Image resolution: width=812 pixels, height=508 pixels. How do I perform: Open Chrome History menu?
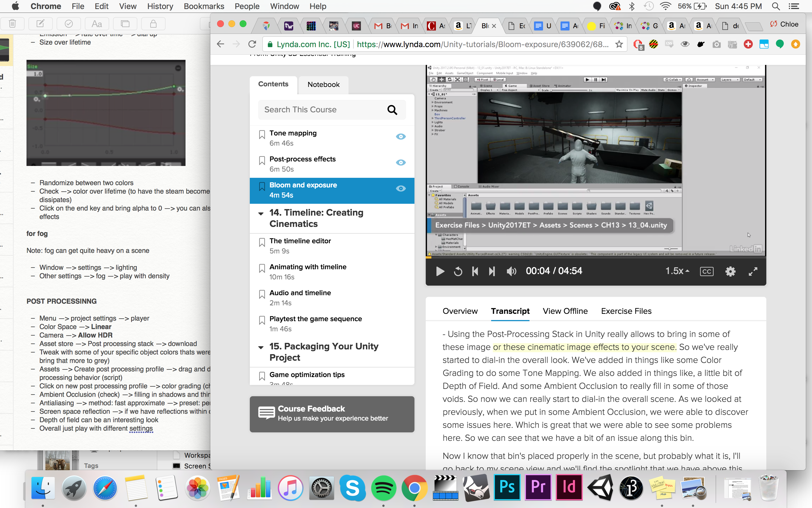(160, 6)
